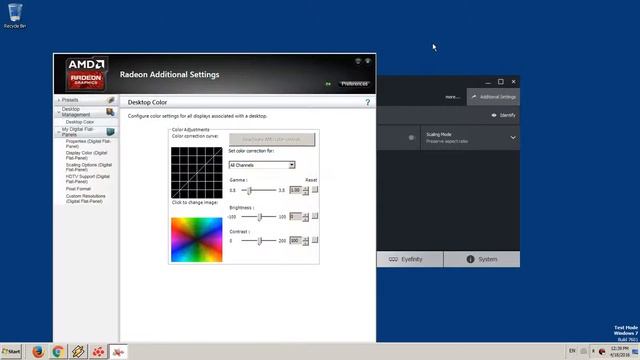Image resolution: width=640 pixels, height=360 pixels.
Task: Click the green arrow icon beside Preferences
Action: coord(328,84)
